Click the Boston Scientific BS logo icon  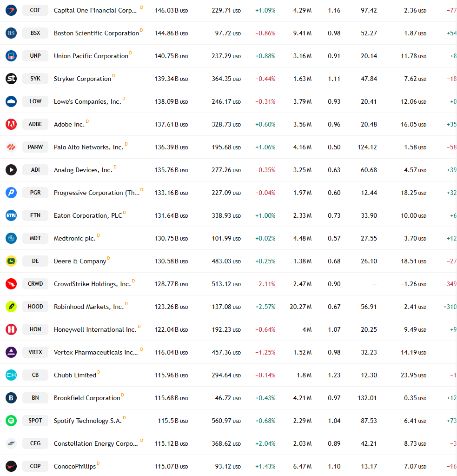[11, 33]
